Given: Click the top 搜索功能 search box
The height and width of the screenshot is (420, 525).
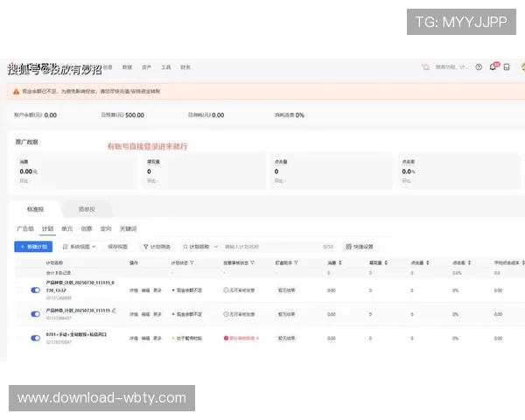Looking at the screenshot, I should [x=451, y=67].
